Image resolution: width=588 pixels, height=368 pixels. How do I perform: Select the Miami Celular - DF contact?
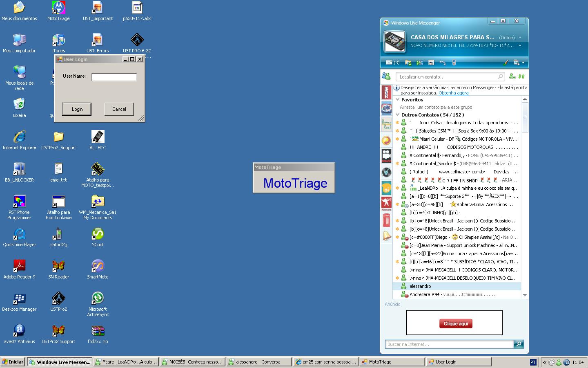[457, 139]
